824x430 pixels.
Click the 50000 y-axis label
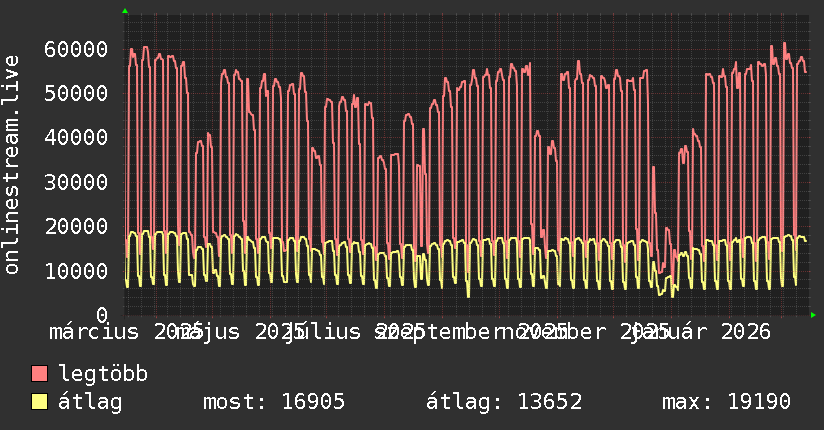click(x=76, y=94)
